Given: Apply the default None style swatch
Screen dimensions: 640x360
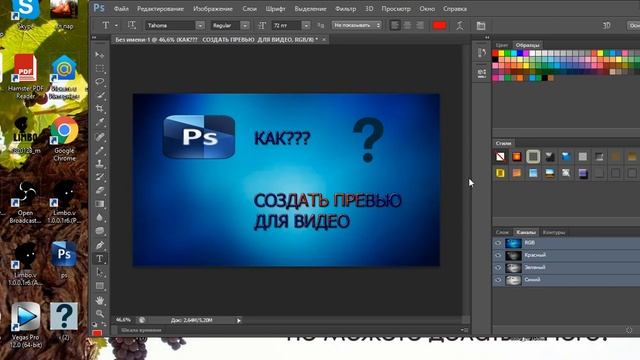Looking at the screenshot, I should (500, 157).
